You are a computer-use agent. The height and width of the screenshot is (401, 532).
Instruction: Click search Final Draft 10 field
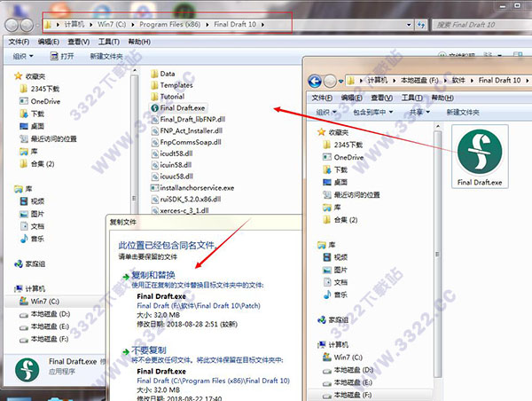click(x=481, y=25)
